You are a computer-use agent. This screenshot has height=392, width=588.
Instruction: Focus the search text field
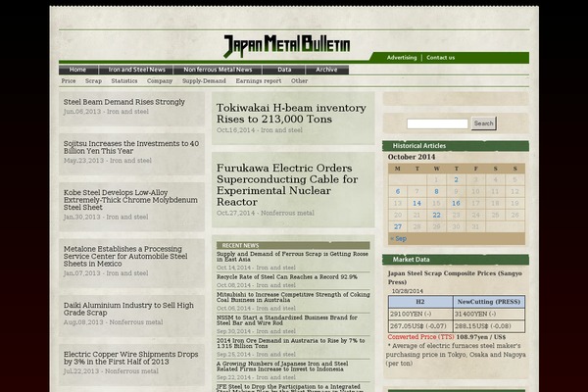[437, 123]
